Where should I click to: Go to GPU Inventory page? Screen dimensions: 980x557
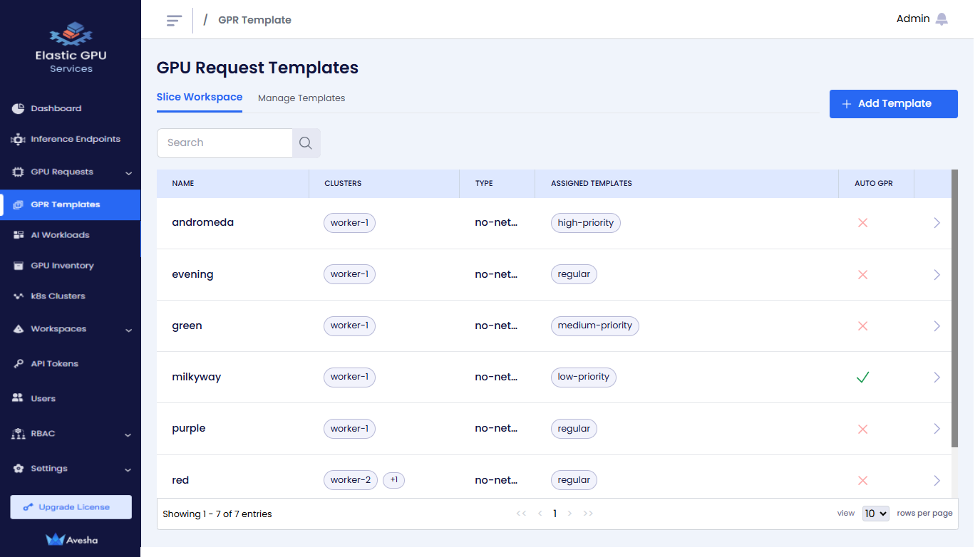pyautogui.click(x=62, y=266)
